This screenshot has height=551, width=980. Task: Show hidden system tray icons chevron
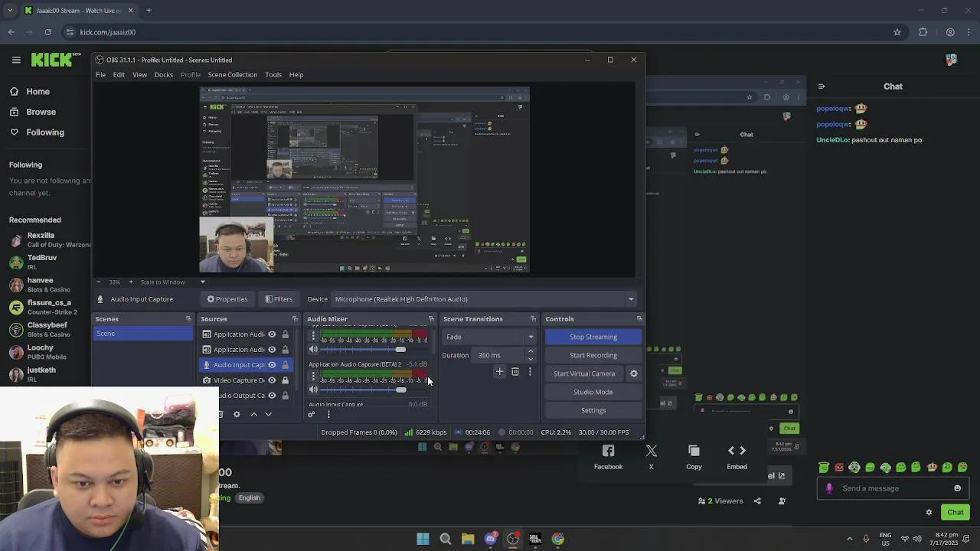tap(849, 539)
